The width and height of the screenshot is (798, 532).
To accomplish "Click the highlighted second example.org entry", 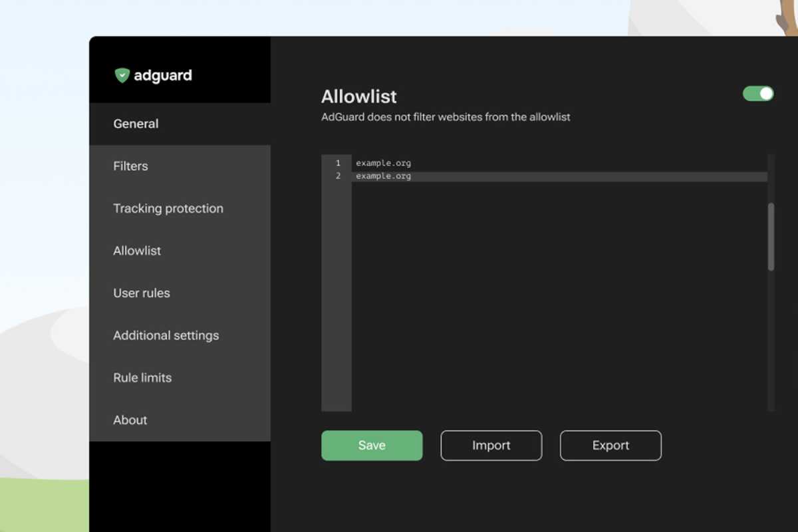I will 384,176.
